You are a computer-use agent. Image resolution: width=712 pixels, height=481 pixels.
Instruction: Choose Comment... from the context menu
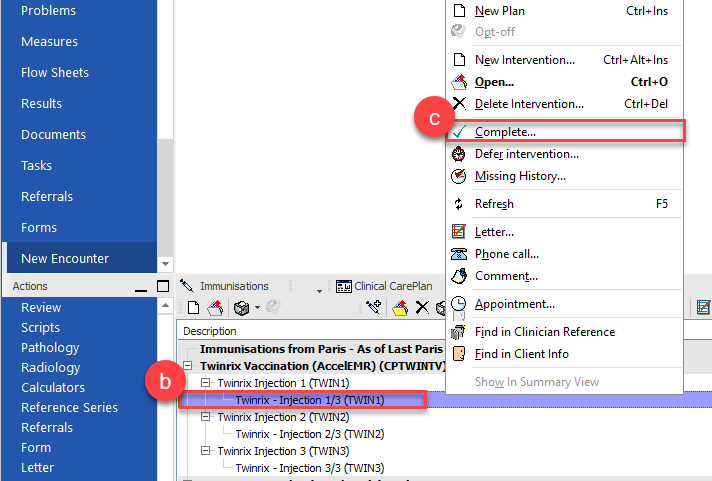[x=564, y=276]
